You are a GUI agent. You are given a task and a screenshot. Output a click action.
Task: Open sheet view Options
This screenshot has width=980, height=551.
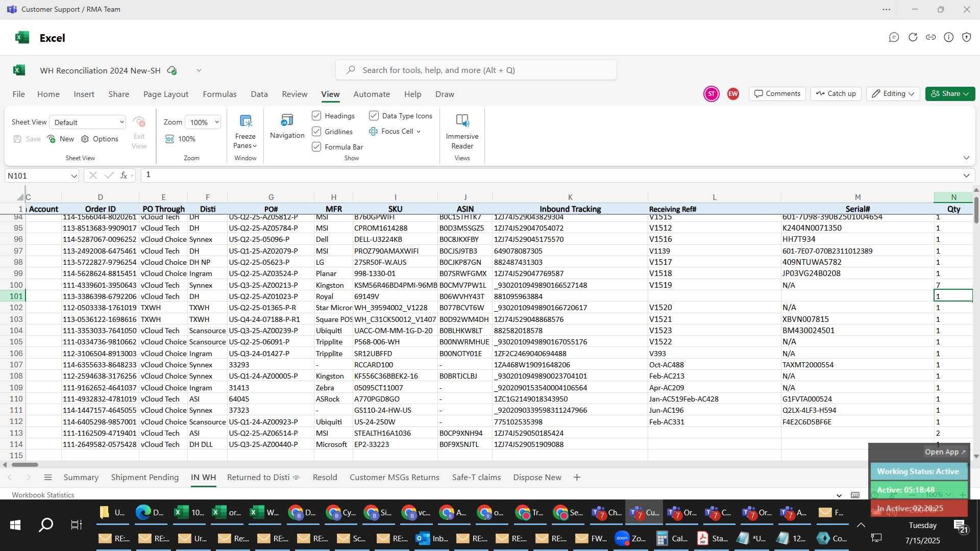tap(100, 139)
